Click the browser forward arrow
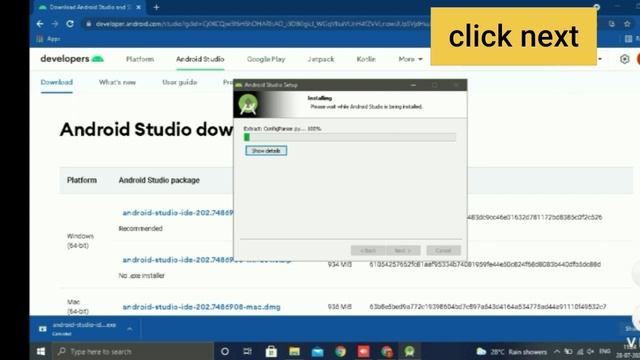640x360 pixels. pos(55,24)
